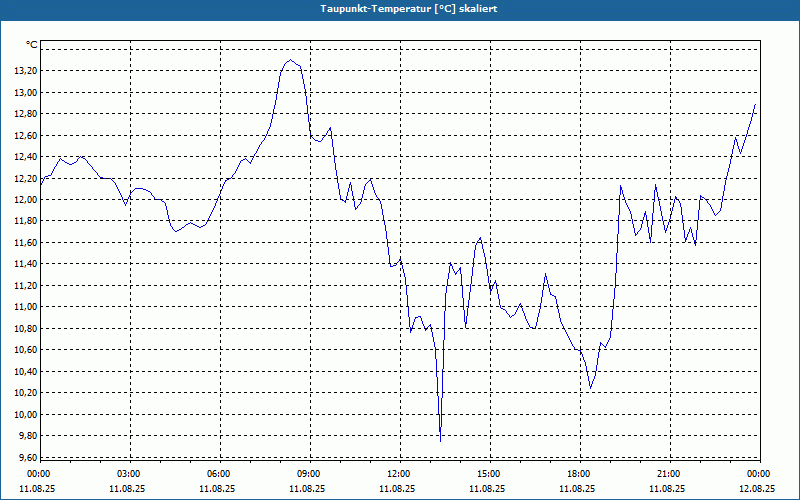Select the 13,00 y-axis value
The image size is (800, 500).
click(x=27, y=92)
